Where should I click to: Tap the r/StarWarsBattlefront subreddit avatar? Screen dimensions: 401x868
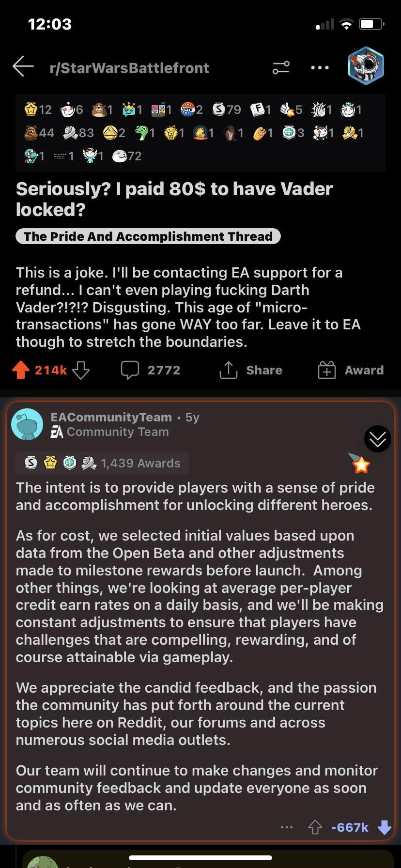[366, 66]
